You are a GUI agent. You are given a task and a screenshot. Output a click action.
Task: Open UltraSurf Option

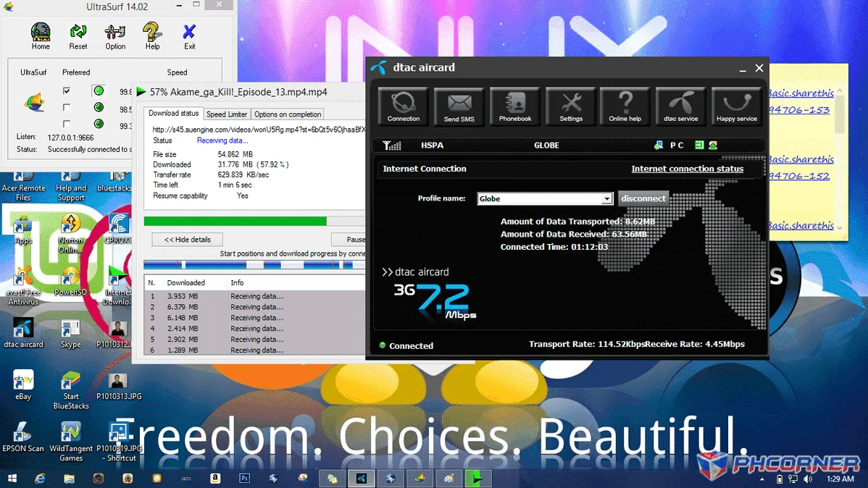(x=115, y=36)
